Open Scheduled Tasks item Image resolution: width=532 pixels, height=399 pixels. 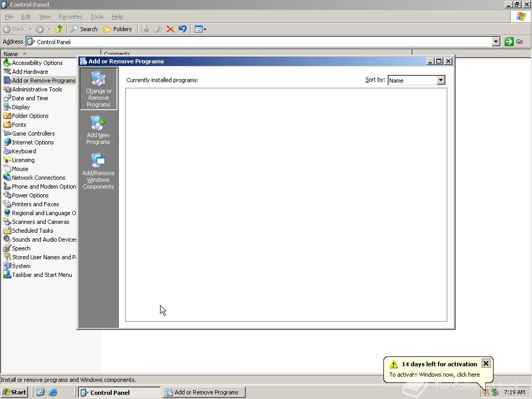pyautogui.click(x=28, y=230)
